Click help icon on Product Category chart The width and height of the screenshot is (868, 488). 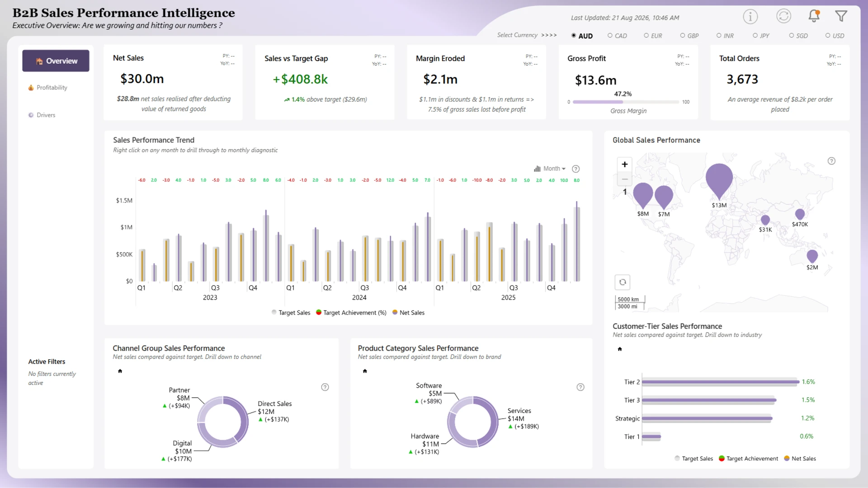580,387
